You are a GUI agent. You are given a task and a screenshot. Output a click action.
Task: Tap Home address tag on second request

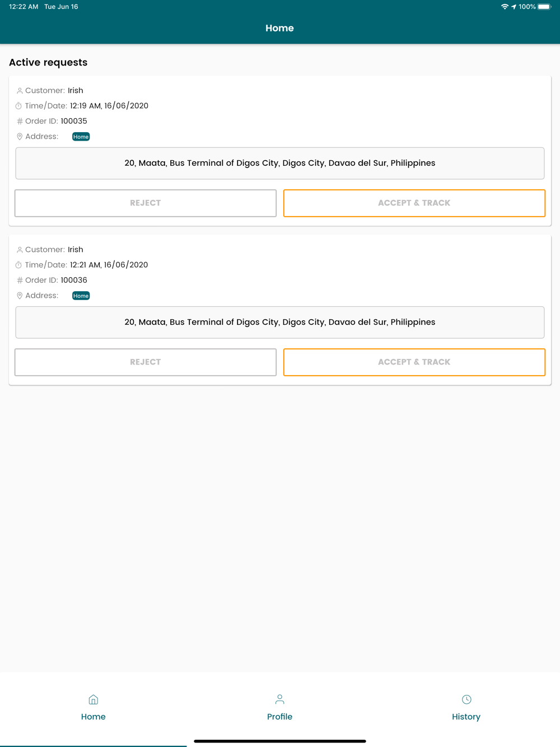[x=81, y=296]
